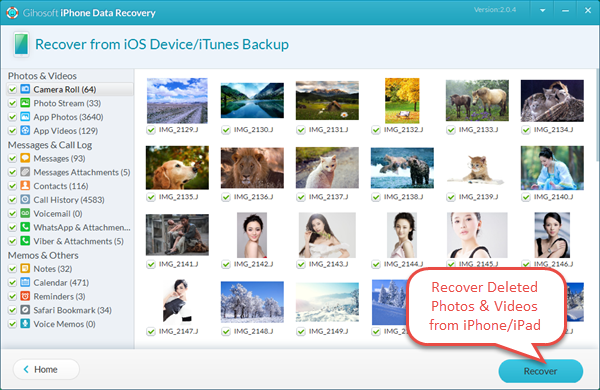Viewport: 600px width, 390px height.
Task: Deselect the IMG_2148 photo checkbox
Action: [226, 331]
